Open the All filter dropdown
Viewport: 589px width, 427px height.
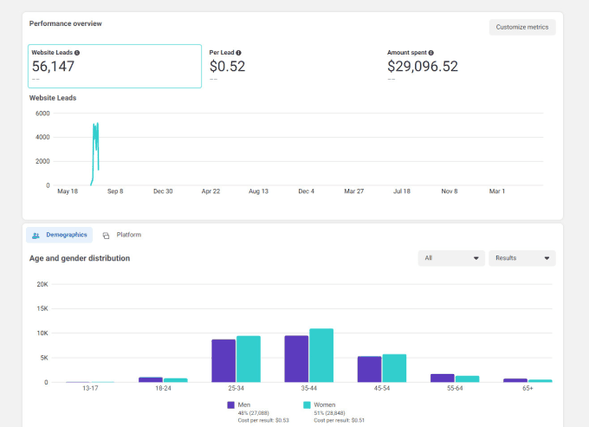click(x=451, y=258)
